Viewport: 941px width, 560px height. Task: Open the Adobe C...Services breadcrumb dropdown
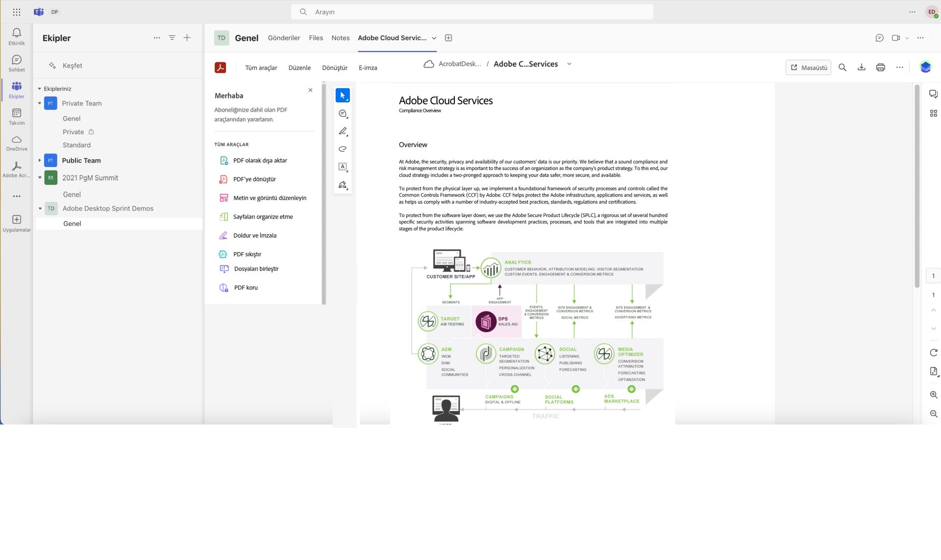(570, 64)
